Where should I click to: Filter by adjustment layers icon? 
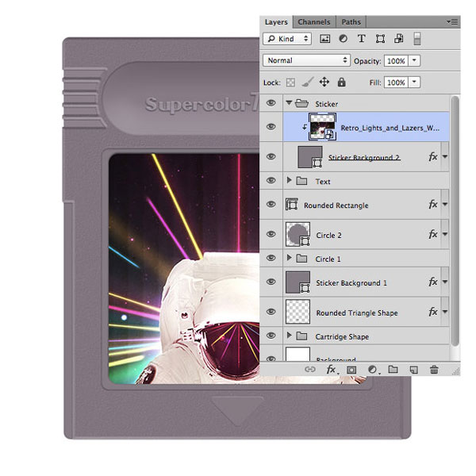pyautogui.click(x=343, y=39)
